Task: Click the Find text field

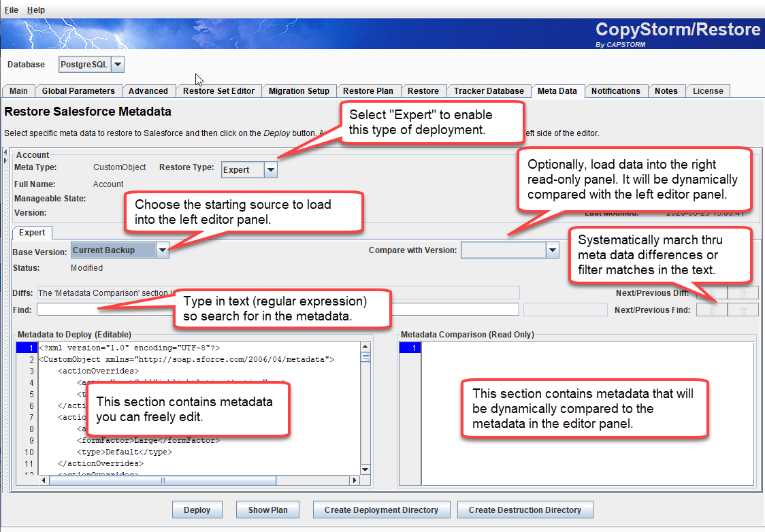Action: click(278, 310)
